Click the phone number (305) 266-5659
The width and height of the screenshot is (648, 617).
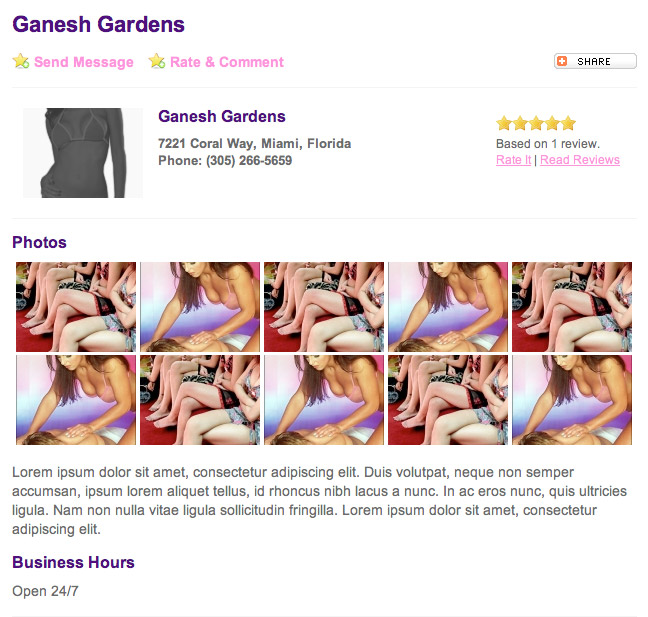coord(249,160)
